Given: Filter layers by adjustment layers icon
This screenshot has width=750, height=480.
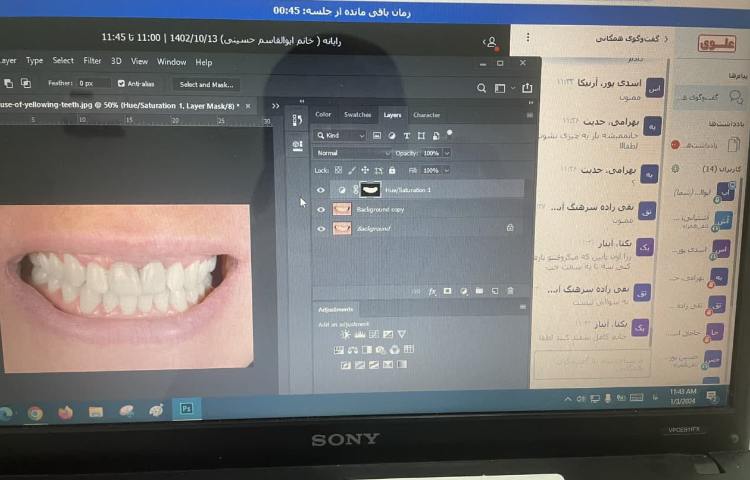Looking at the screenshot, I should click(392, 136).
